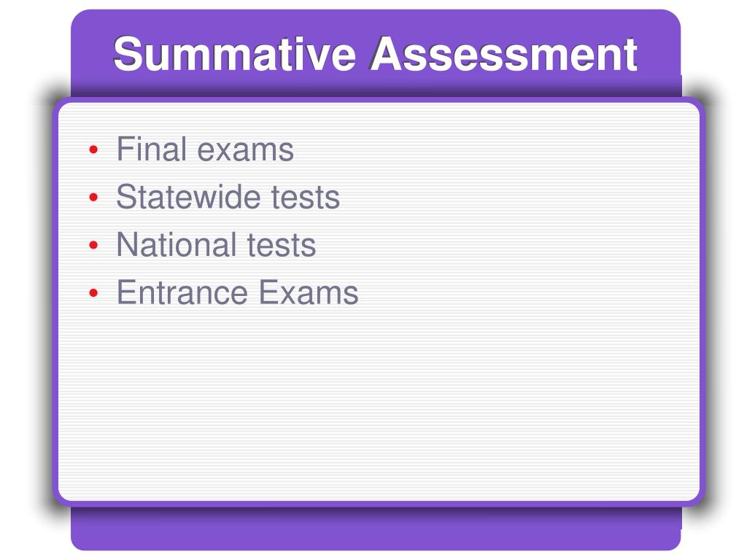This screenshot has width=747, height=560.
Task: Select the word Summative in the title
Action: (234, 54)
